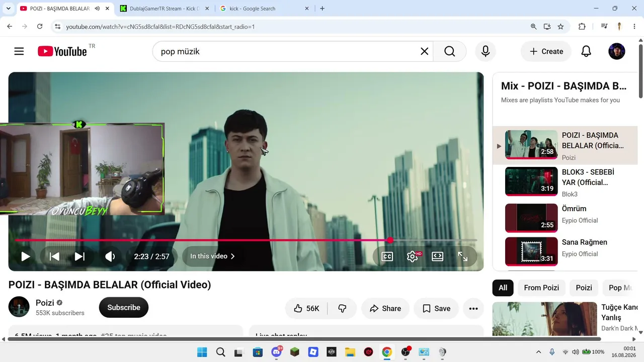This screenshot has height=362, width=644.
Task: Start voice search with the microphone
Action: coord(486,51)
